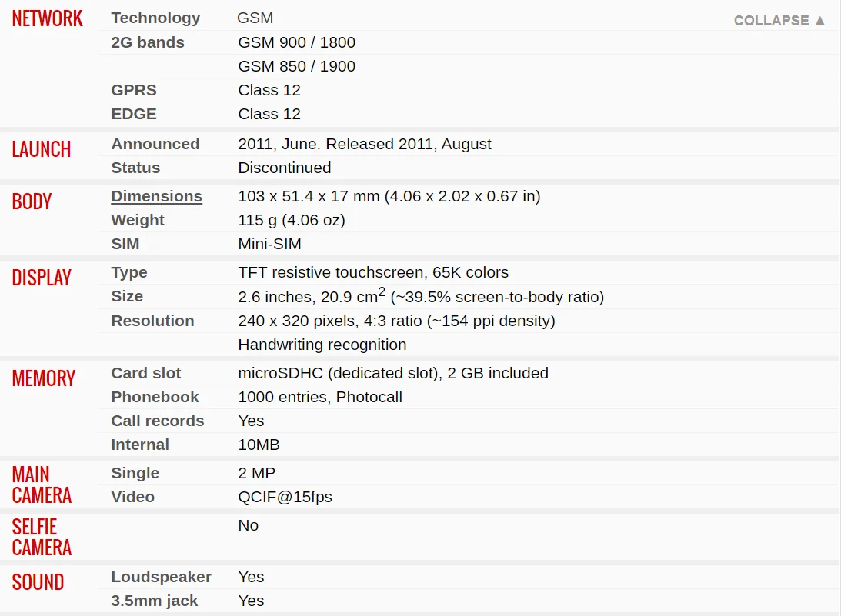Click the Weight label
841x616 pixels.
(x=137, y=220)
